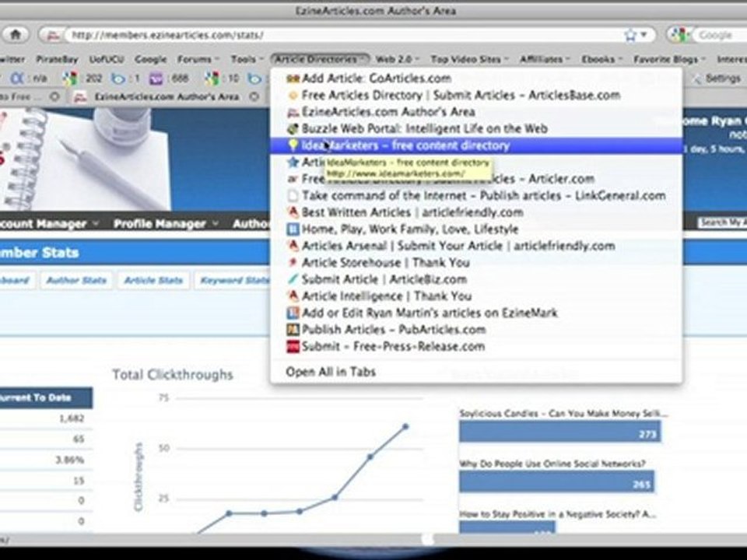Click the Articler.com favicon
747x560 pixels.
[293, 179]
